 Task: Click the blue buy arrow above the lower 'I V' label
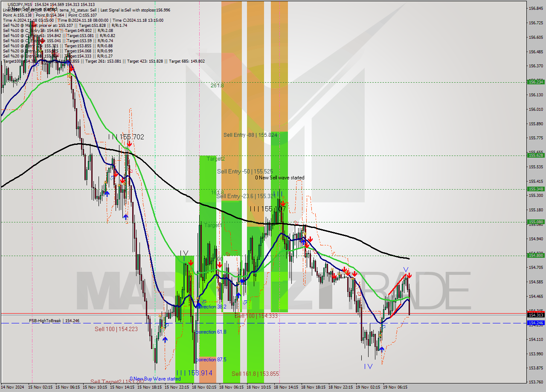pyautogui.click(x=382, y=349)
